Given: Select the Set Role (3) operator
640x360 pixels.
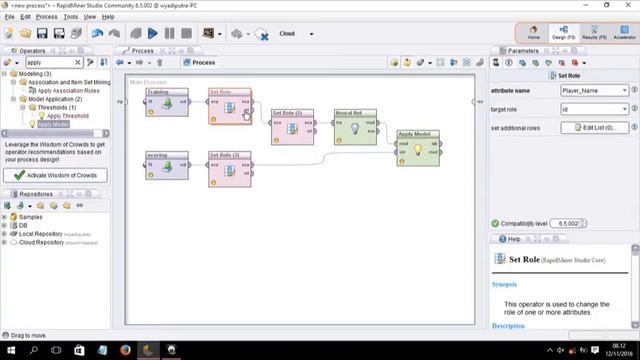Looking at the screenshot, I should coord(230,169).
